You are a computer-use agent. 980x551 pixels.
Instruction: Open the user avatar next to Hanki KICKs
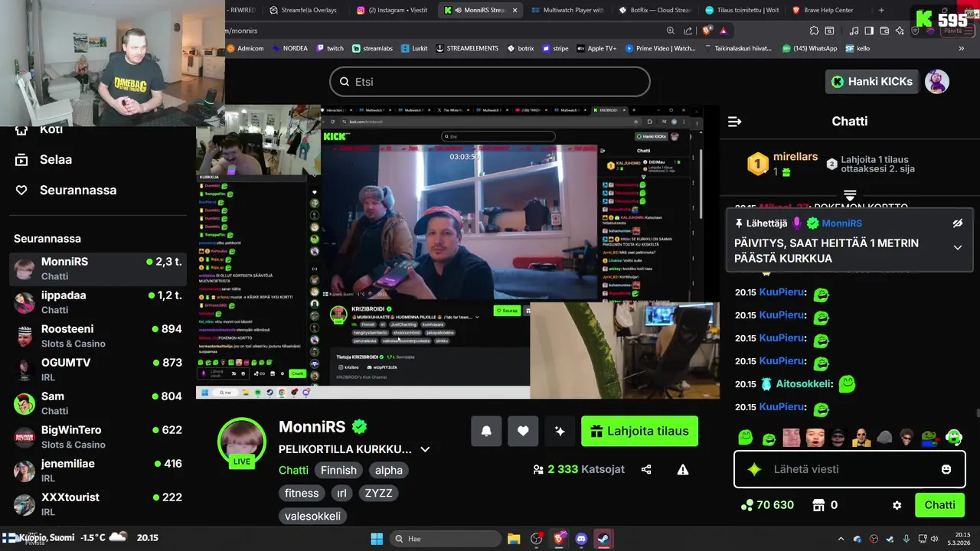click(937, 81)
